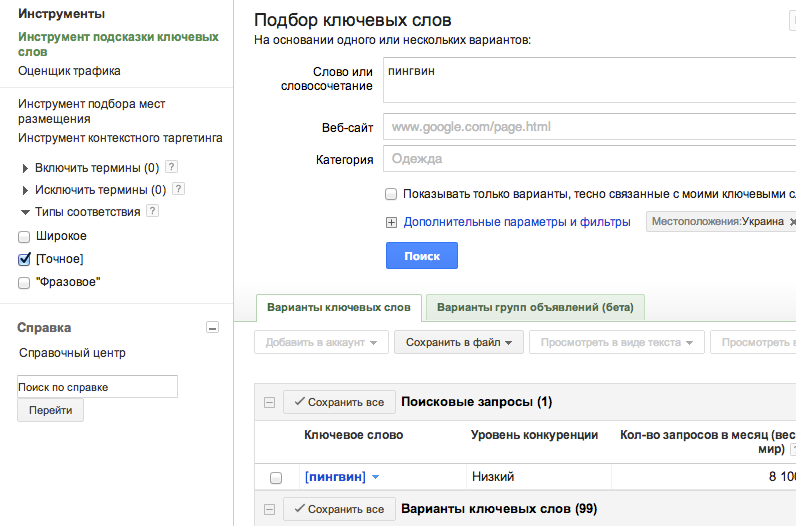This screenshot has width=796, height=526.
Task: Expand the Исключить термины section
Action: pos(25,190)
